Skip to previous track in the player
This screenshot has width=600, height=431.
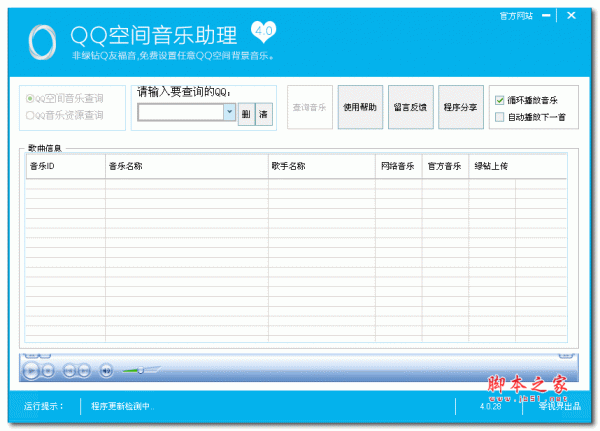69,371
